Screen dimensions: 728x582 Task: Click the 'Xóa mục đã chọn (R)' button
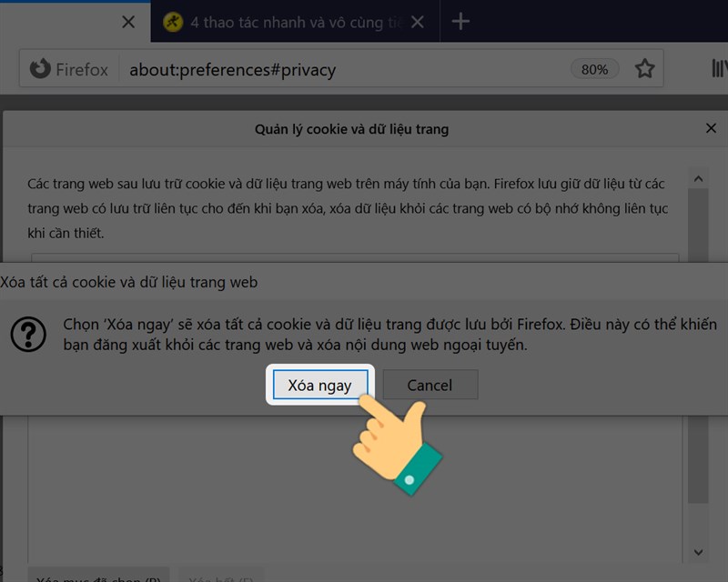pyautogui.click(x=98, y=577)
